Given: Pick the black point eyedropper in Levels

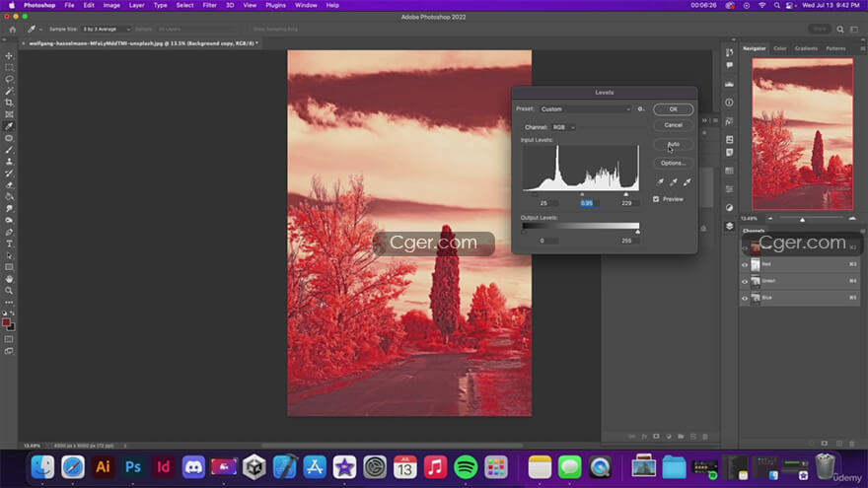Looking at the screenshot, I should click(660, 181).
